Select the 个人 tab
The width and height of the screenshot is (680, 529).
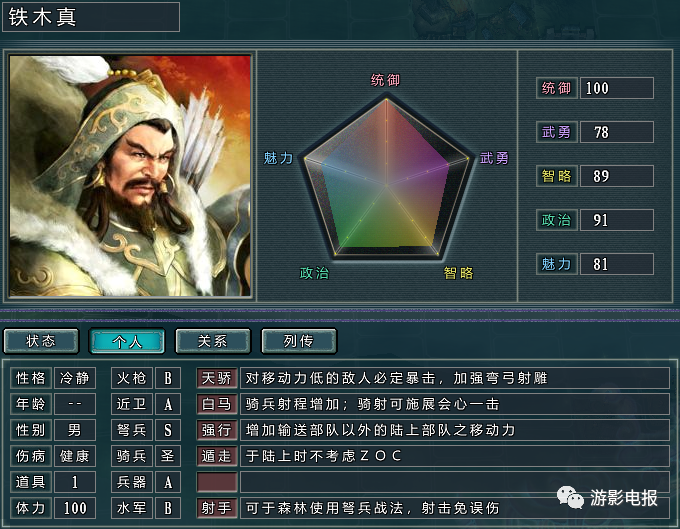[x=127, y=341]
